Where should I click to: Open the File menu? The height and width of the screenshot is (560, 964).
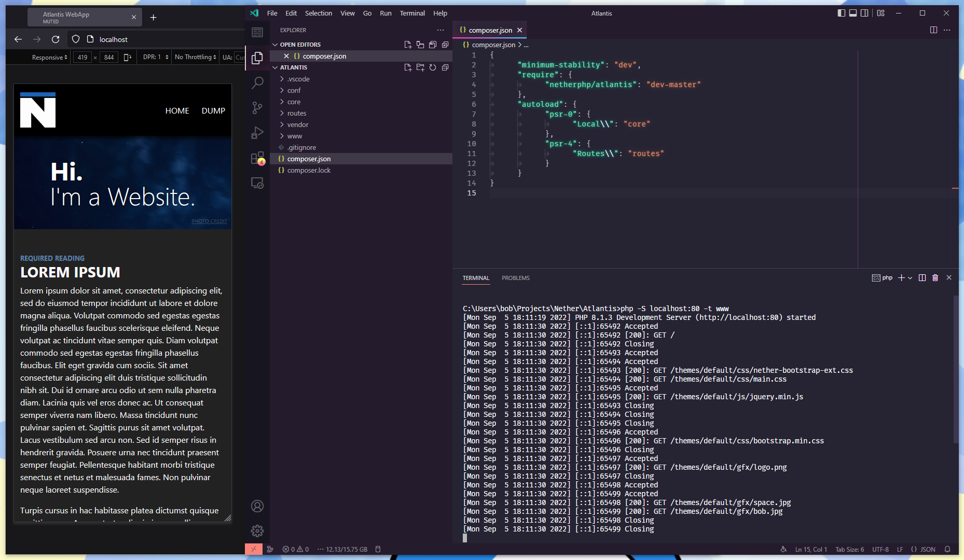click(272, 13)
